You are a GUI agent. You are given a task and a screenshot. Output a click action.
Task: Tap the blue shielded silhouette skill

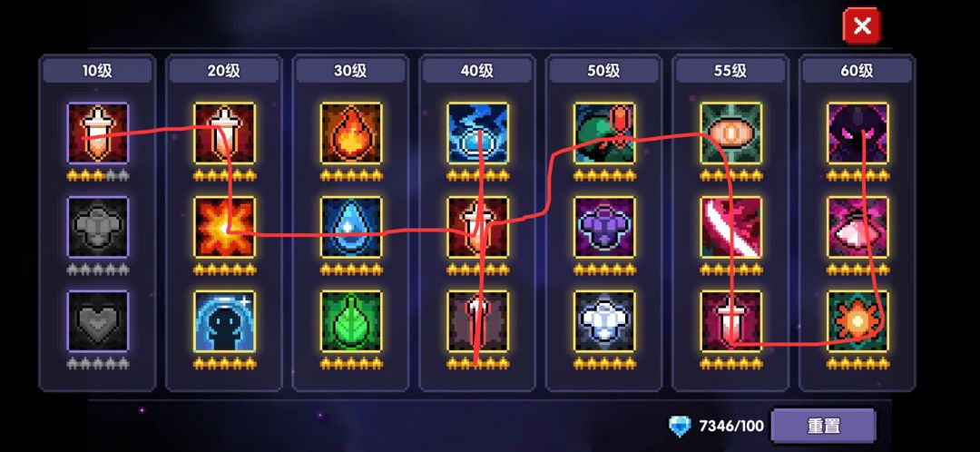coord(224,320)
